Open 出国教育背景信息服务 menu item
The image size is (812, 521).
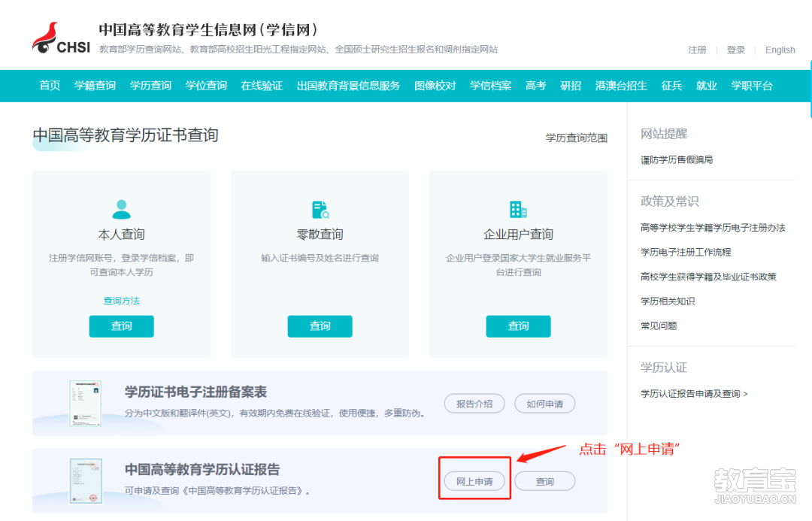tap(349, 86)
